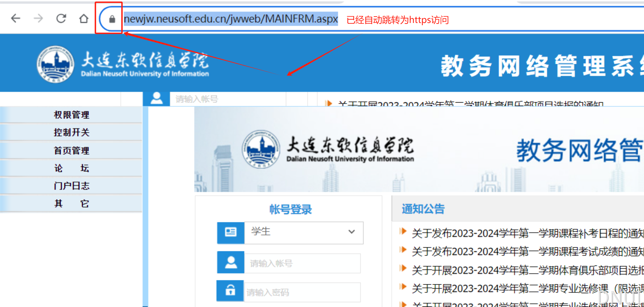Select the 论坛 sidebar entry

[x=71, y=168]
